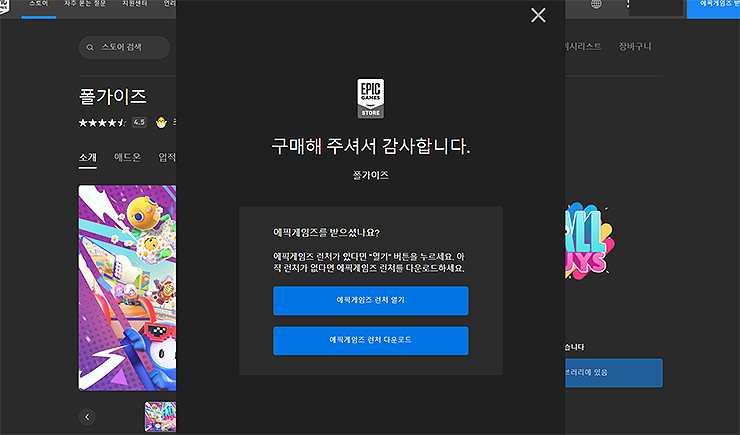Open 자주 묻는 질문 in top navigation
Screen dimensions: 740x435
[x=85, y=4]
